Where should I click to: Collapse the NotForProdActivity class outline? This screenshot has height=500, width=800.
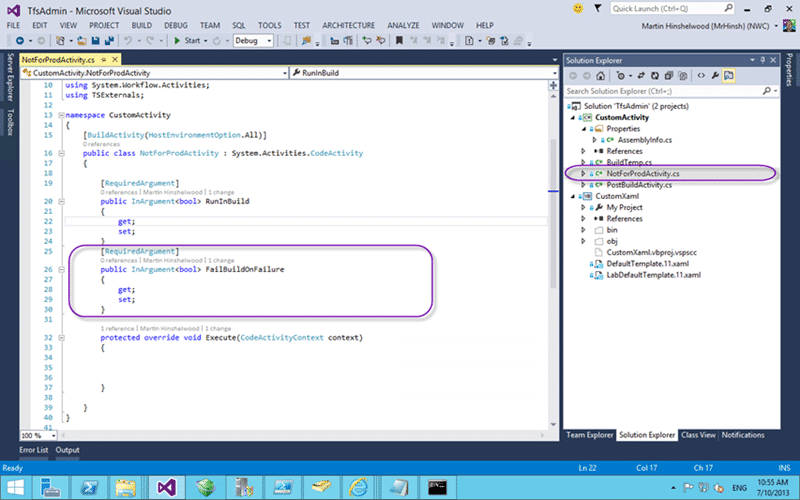(61, 153)
